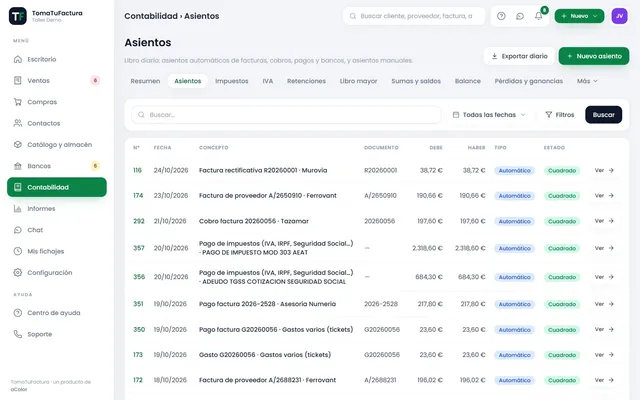The image size is (640, 400).
Task: Open the IVA tab
Action: (268, 81)
